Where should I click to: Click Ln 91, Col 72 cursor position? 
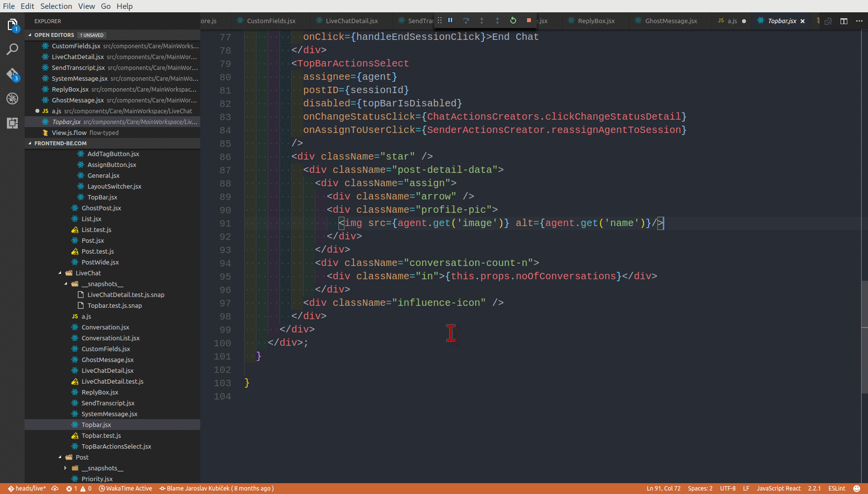(663, 489)
